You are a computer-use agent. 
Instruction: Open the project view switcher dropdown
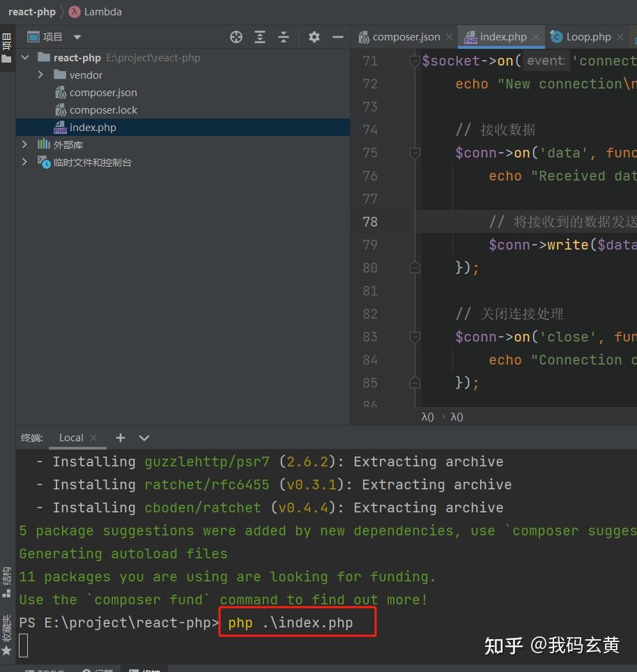point(76,36)
